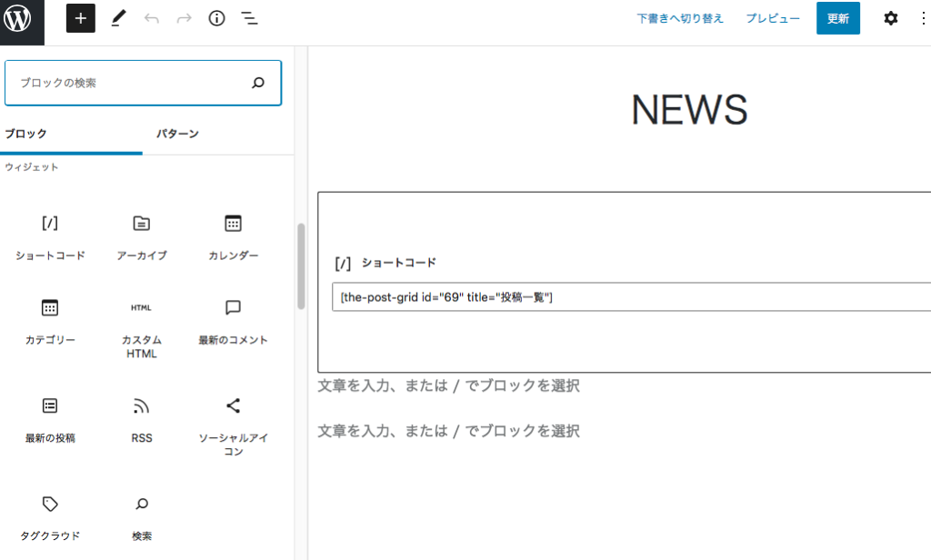Insert the カレンダー block
Screen dimensions: 931x560
point(233,238)
